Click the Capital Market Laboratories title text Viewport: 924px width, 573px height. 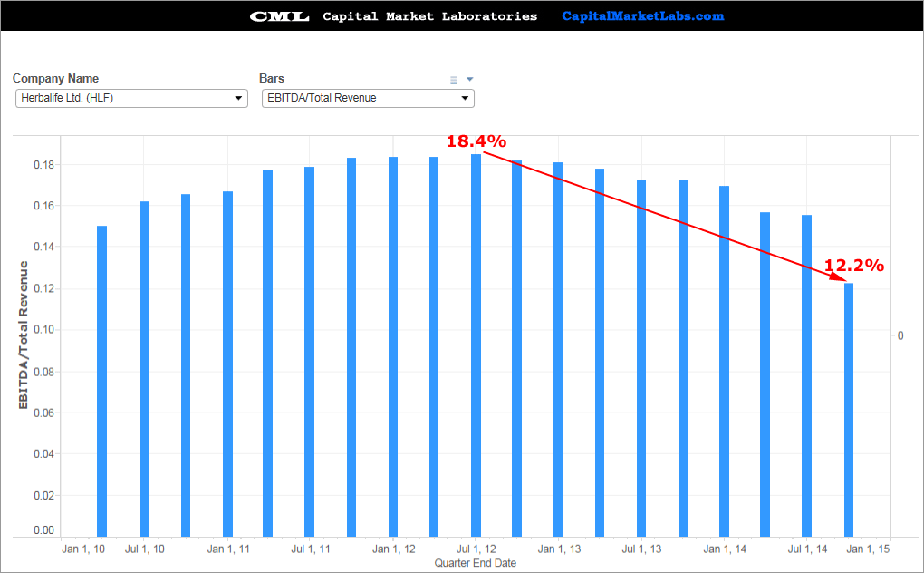[429, 16]
